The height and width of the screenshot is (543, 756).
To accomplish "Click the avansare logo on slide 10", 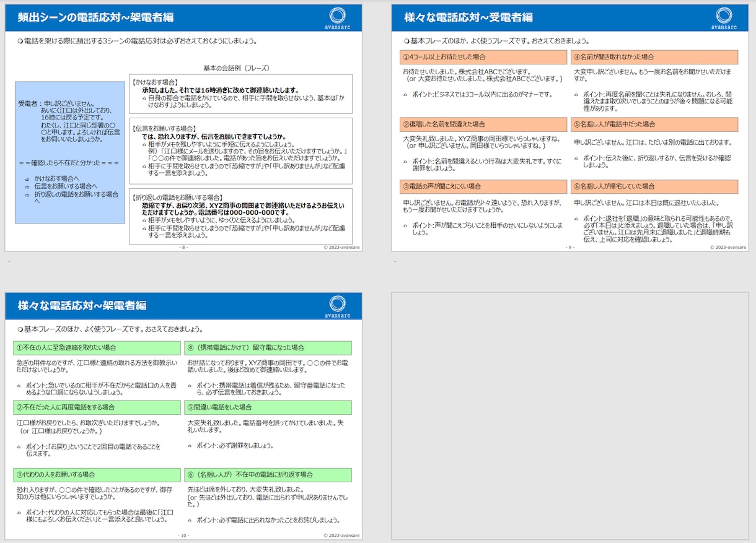I will tap(337, 306).
